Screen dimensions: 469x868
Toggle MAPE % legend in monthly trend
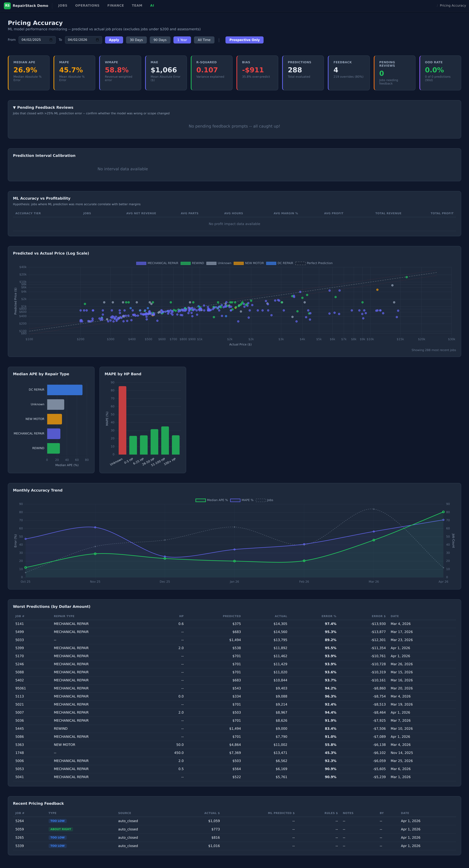[x=235, y=500]
